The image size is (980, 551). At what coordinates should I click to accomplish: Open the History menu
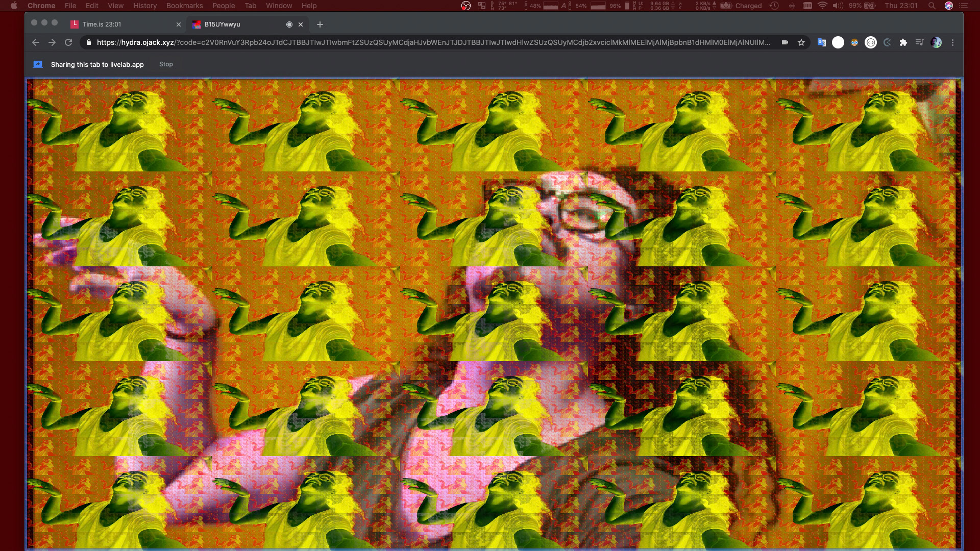tap(145, 6)
